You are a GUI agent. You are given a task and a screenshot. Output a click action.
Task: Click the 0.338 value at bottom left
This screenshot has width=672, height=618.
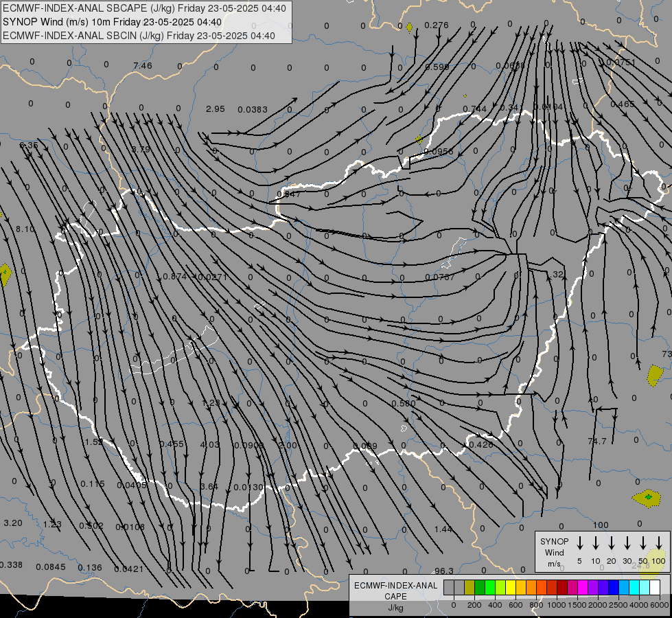(11, 565)
